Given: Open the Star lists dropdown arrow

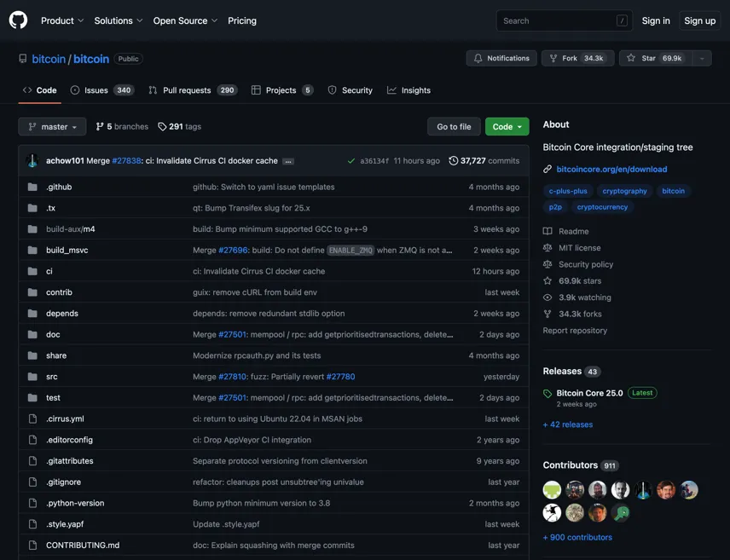Looking at the screenshot, I should [702, 58].
